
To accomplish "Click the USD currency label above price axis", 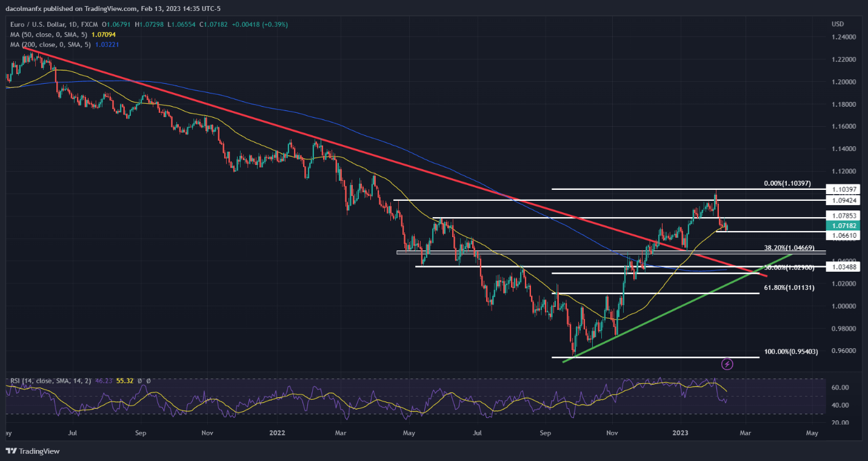I will pyautogui.click(x=839, y=24).
